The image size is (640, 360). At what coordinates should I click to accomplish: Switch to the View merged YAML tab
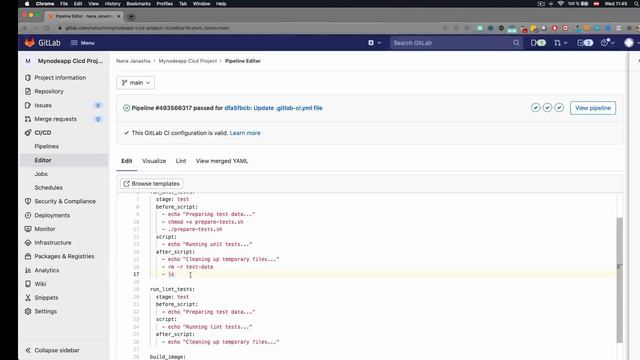(222, 161)
